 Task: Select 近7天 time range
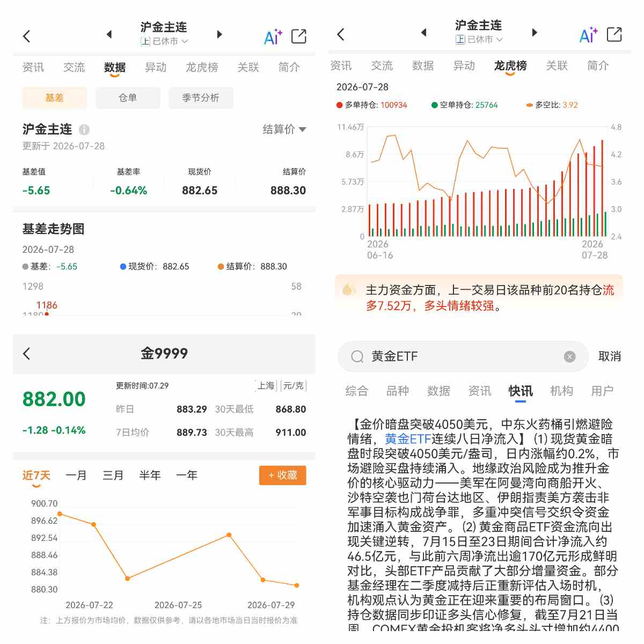click(36, 475)
